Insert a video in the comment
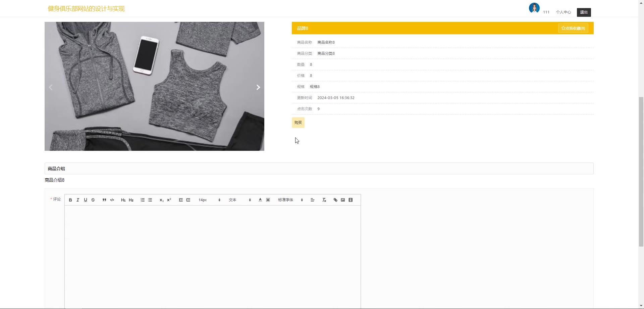The height and width of the screenshot is (309, 644). [x=351, y=200]
